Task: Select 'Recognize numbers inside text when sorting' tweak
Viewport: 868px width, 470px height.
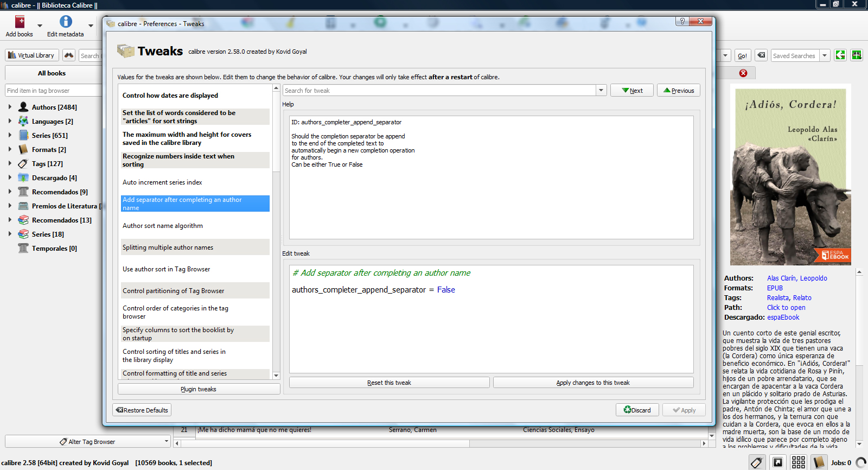Action: pos(195,160)
